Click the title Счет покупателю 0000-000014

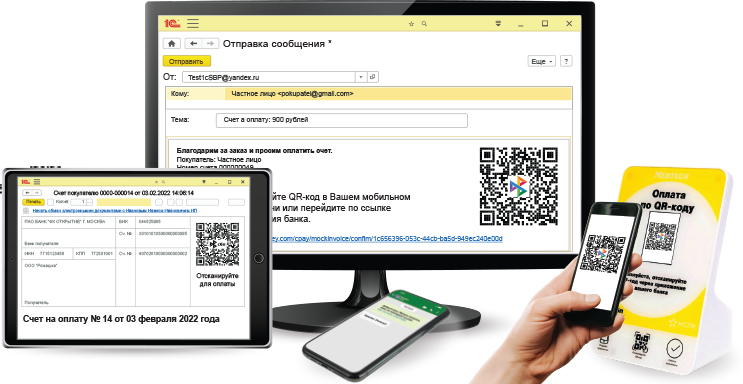pos(123,193)
